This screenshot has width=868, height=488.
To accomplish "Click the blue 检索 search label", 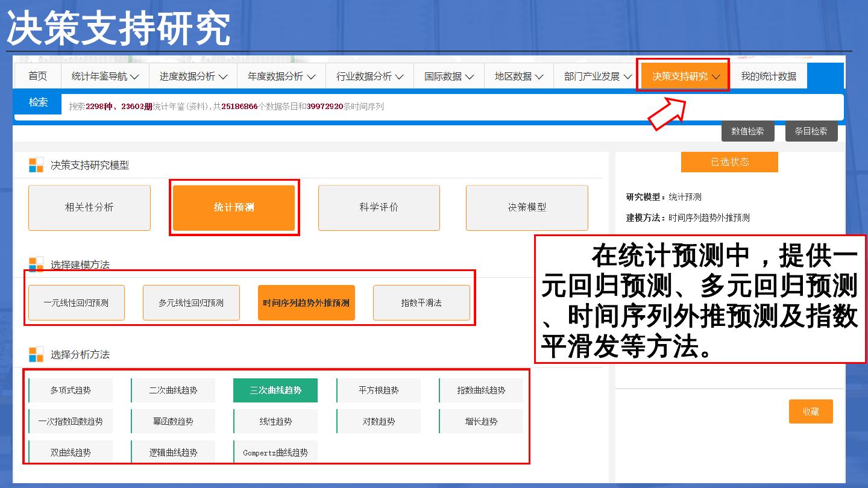I will (x=38, y=102).
